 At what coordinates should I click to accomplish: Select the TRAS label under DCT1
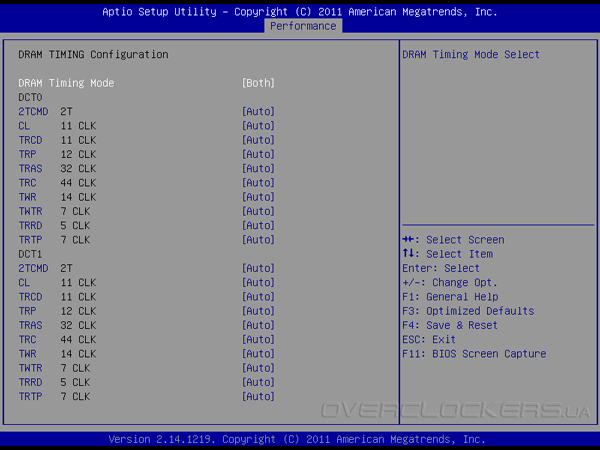[30, 325]
